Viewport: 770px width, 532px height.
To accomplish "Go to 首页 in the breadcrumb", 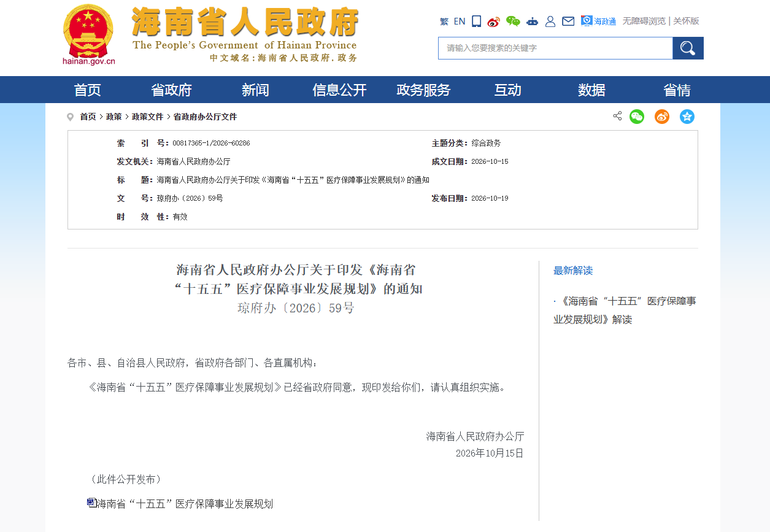I will 88,117.
